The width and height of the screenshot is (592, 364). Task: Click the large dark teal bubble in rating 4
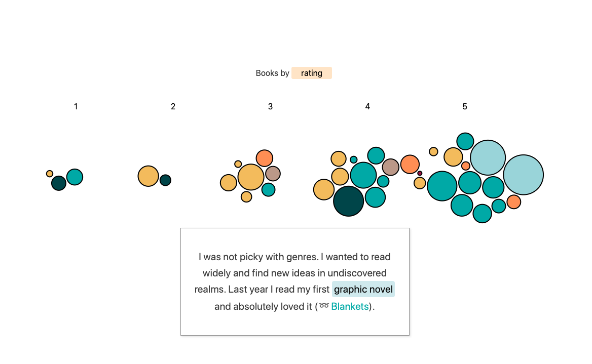tap(348, 201)
